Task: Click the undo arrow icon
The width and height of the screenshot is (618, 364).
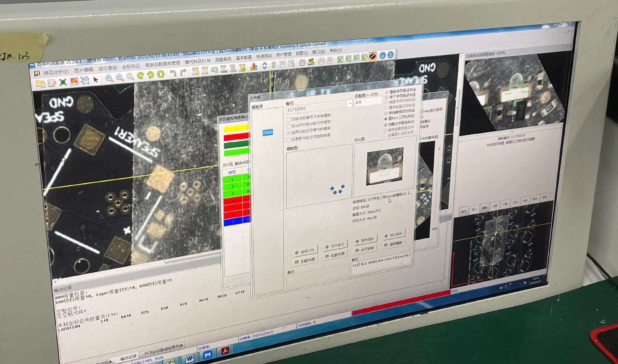Action: pyautogui.click(x=173, y=73)
